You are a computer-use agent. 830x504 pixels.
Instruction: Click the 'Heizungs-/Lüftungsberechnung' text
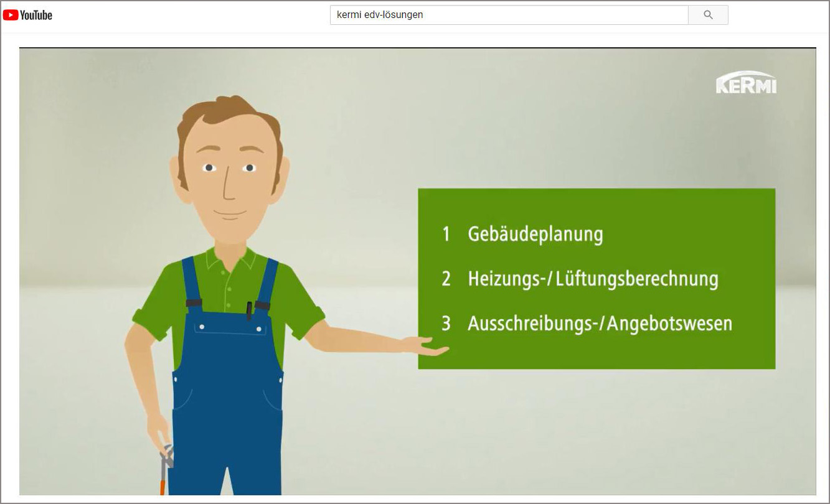(x=593, y=279)
